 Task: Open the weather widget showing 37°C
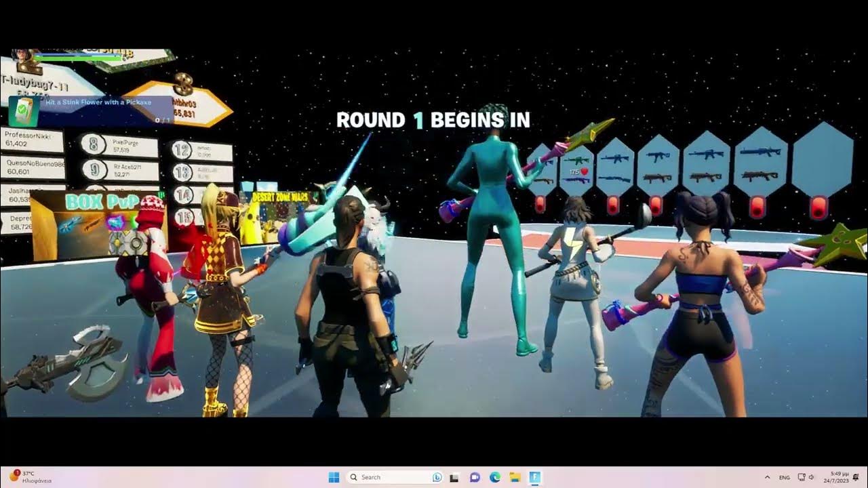click(x=29, y=476)
